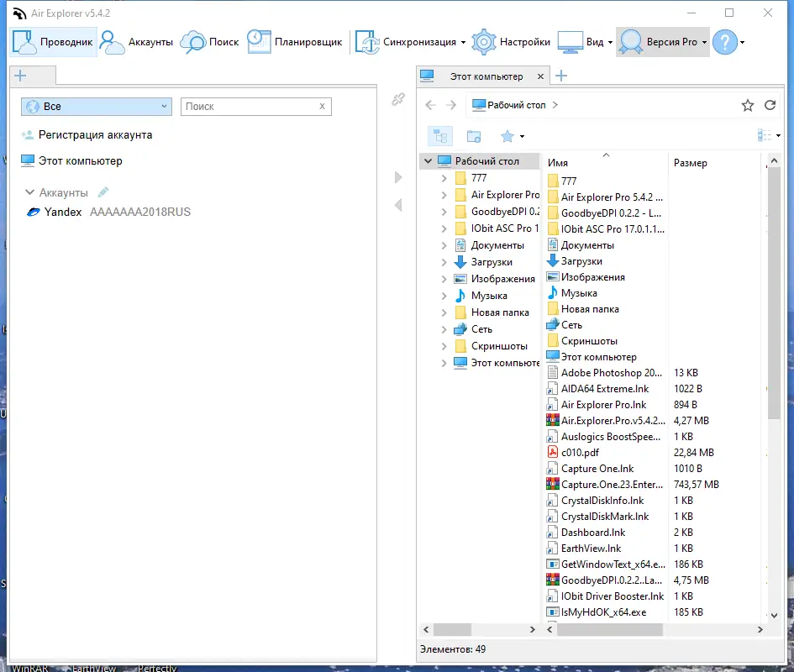Click the link panes chain icon
The image size is (794, 672).
click(398, 99)
